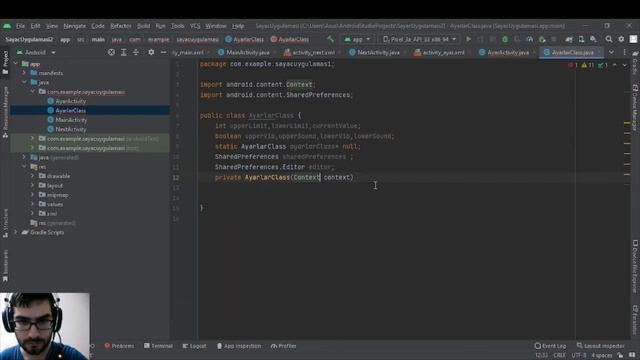Open Structure side tab
This screenshot has height=360, width=640.
(x=5, y=223)
